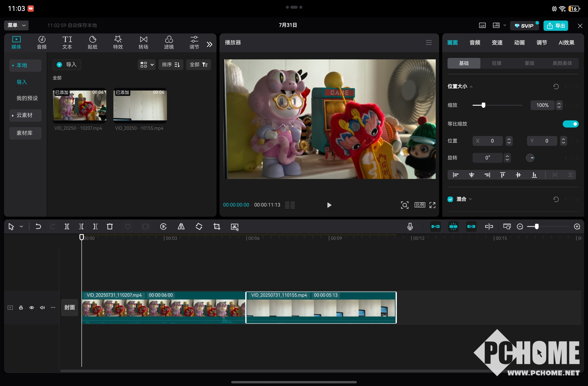Image resolution: width=588 pixels, height=386 pixels.
Task: Switch to the Audio media tab
Action: click(42, 42)
